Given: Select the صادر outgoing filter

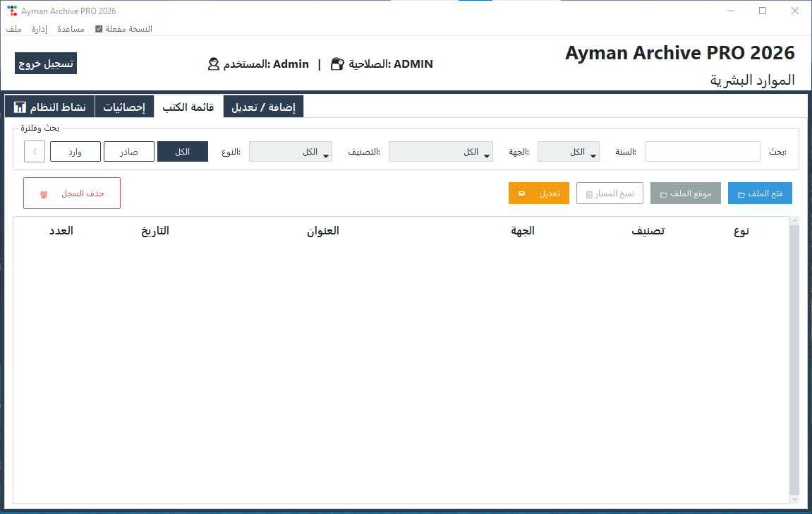Looking at the screenshot, I should coord(129,152).
